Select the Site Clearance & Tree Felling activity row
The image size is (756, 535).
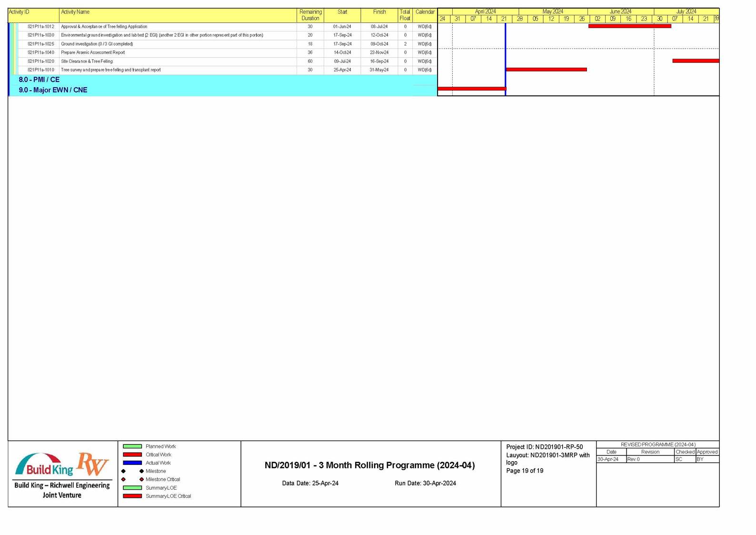click(87, 61)
